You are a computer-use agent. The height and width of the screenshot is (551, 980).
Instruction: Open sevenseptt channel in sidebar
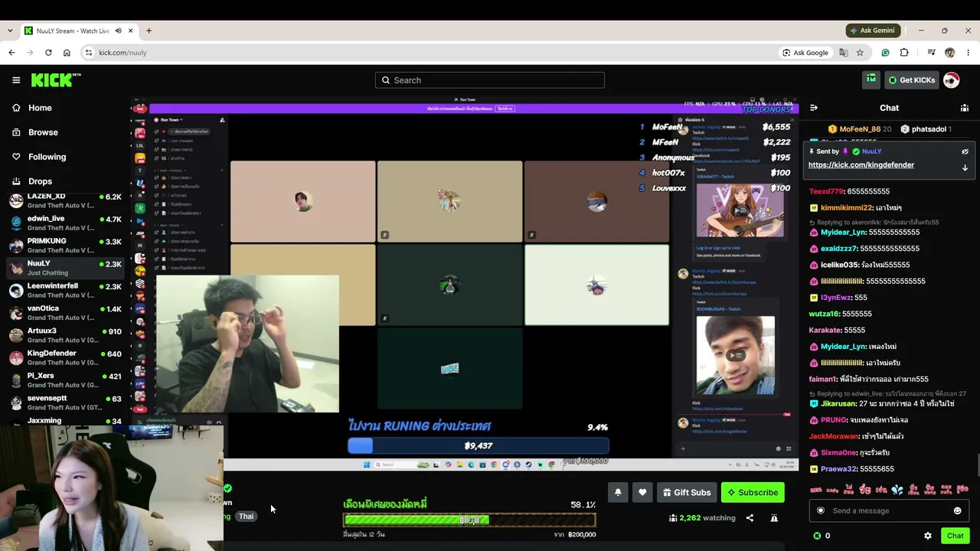(x=64, y=403)
